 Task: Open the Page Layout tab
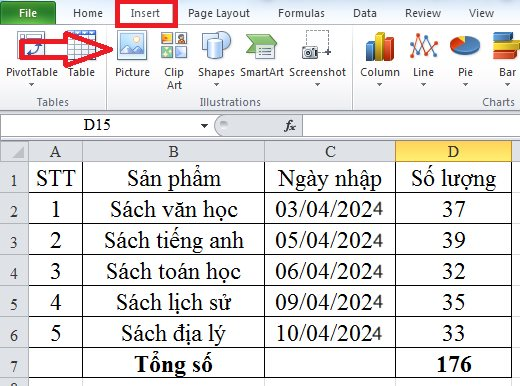pos(219,13)
